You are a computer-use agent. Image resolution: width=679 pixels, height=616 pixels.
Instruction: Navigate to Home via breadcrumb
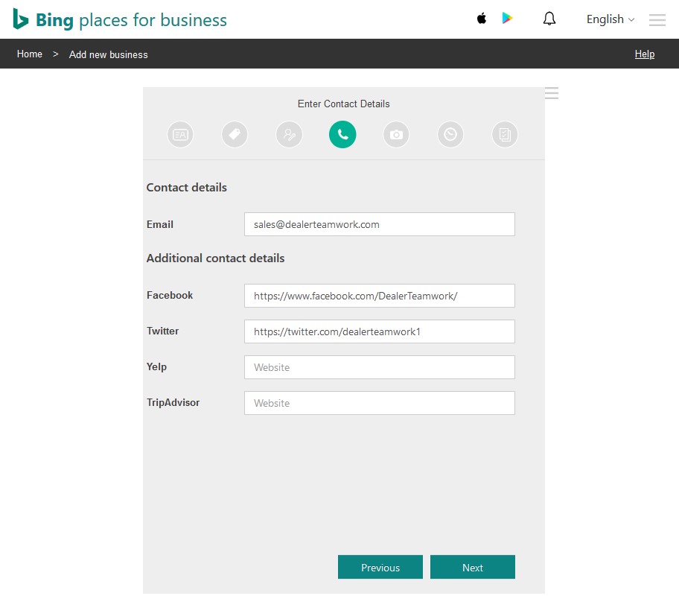(x=29, y=54)
